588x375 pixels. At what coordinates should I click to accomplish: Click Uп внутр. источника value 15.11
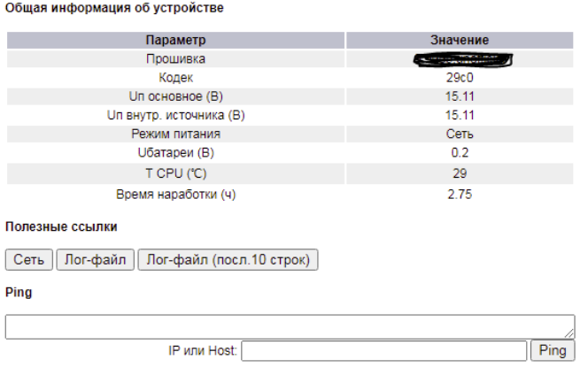[460, 115]
